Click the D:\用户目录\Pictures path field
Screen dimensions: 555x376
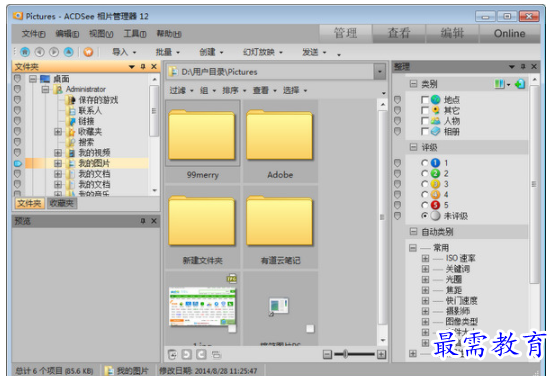(270, 72)
